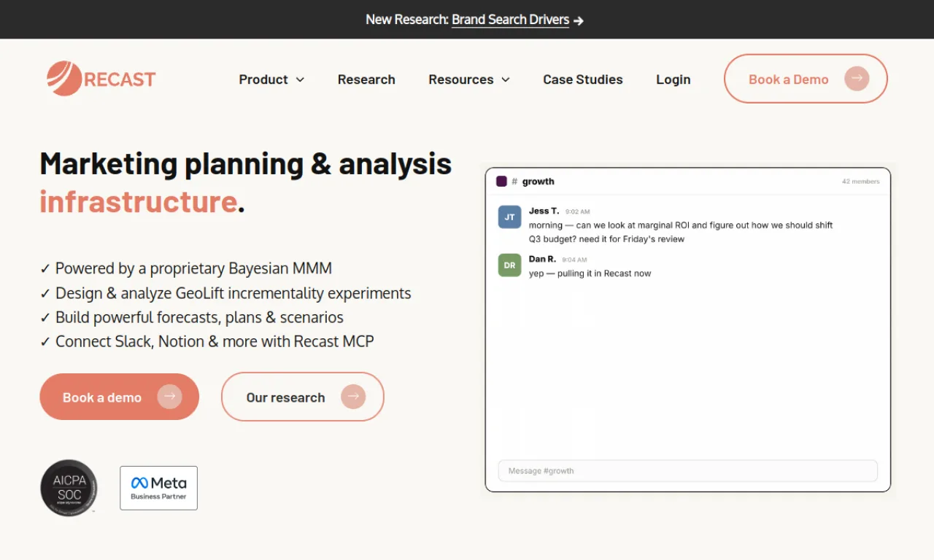Click the message 'yep — pulling it in Recast now'

click(590, 273)
